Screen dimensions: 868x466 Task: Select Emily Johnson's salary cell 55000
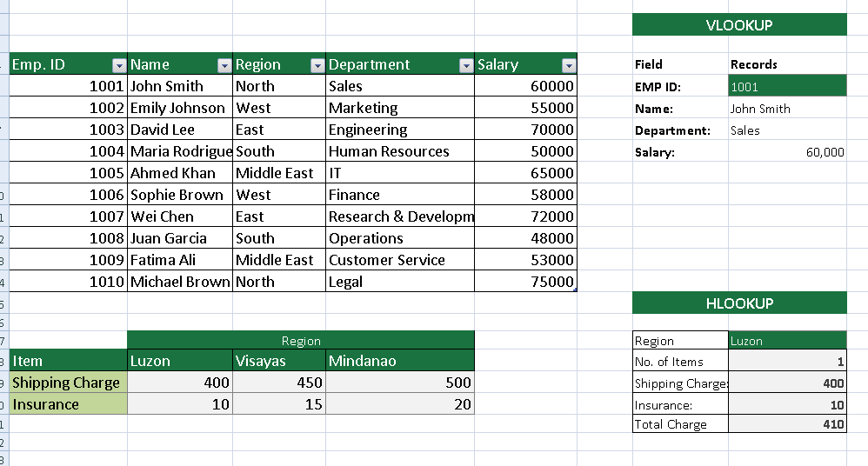(525, 107)
